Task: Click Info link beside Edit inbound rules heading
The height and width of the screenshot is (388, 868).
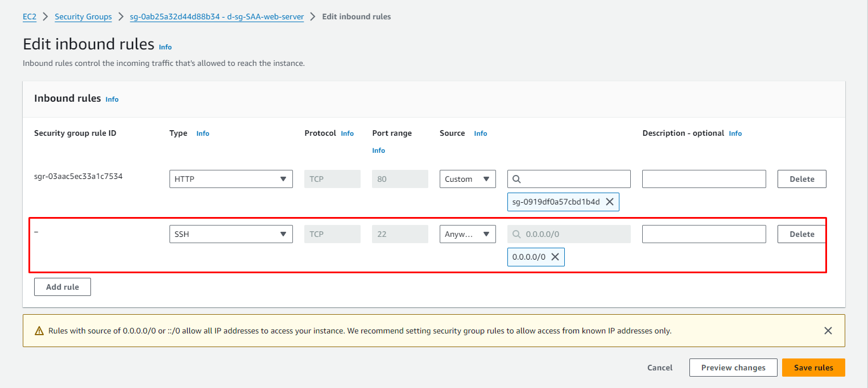Action: point(165,47)
